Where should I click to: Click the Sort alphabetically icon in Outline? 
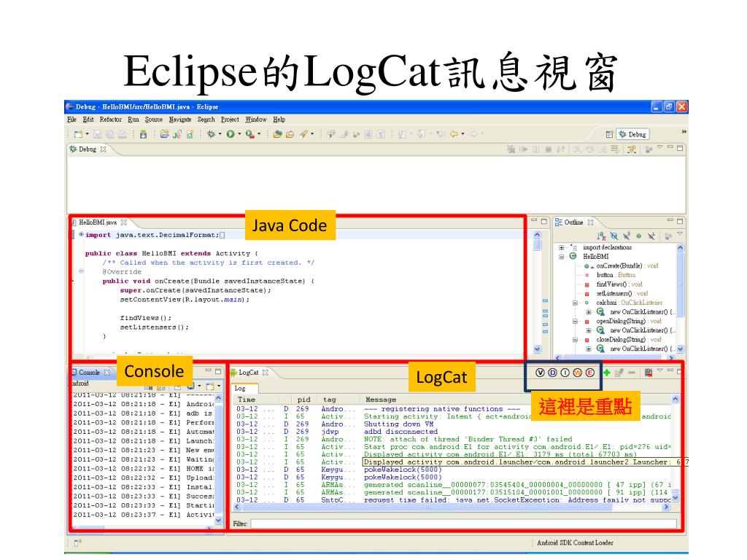pos(601,236)
